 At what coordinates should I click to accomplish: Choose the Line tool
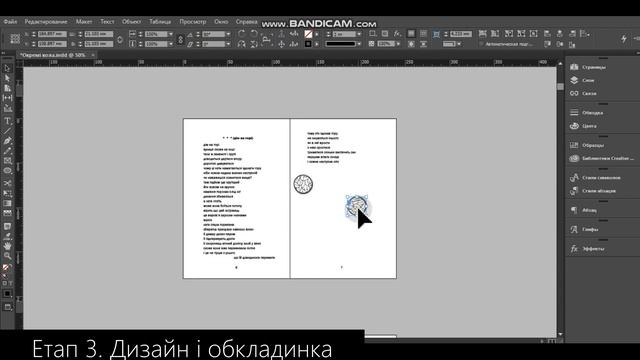coord(7,131)
